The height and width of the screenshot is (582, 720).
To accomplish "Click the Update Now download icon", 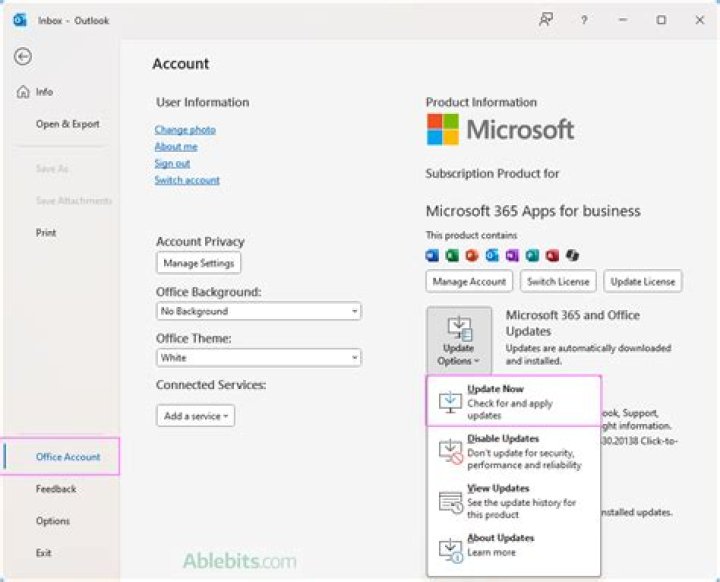I will click(x=450, y=402).
